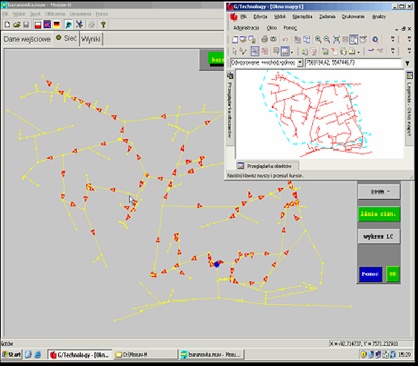
Task: Click the fit-all zoom extents icon
Action: 336,39
